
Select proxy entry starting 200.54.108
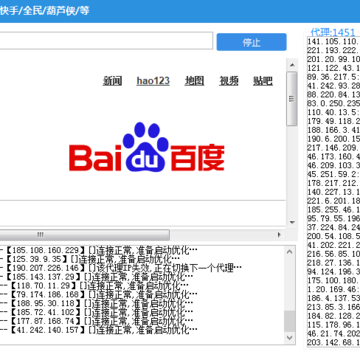pyautogui.click(x=333, y=236)
